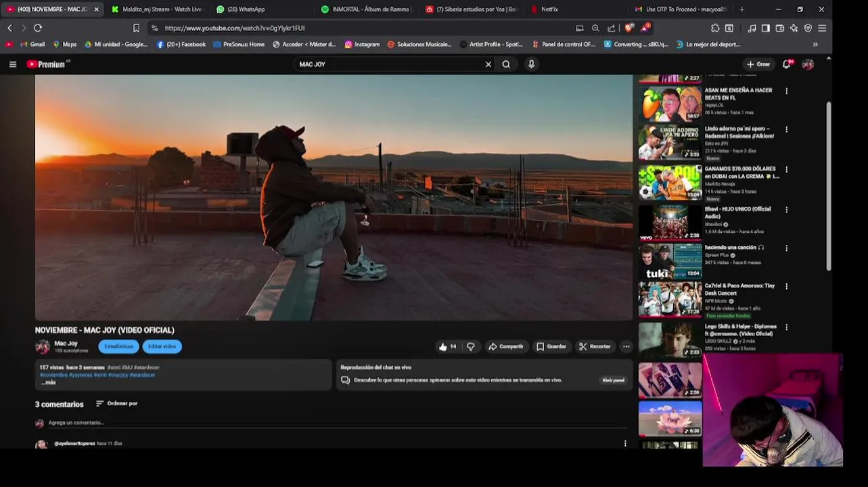This screenshot has width=868, height=487.
Task: Open Recortar clip tool
Action: click(595, 346)
